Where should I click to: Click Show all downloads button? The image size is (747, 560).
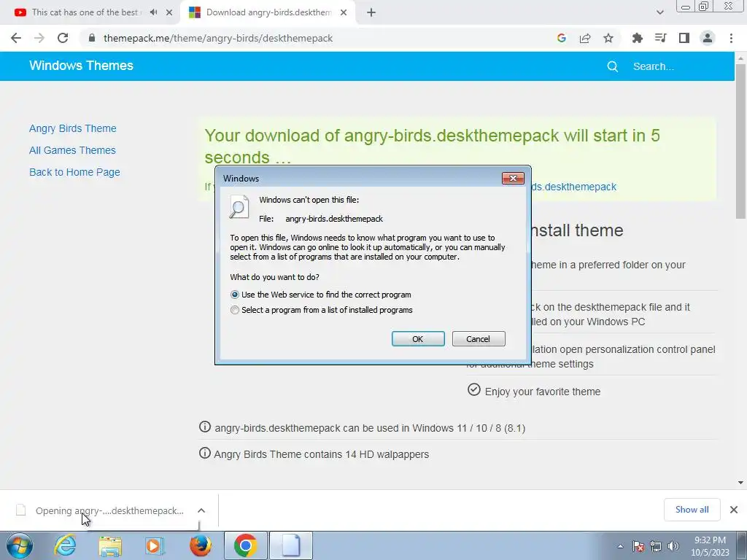[x=692, y=510]
